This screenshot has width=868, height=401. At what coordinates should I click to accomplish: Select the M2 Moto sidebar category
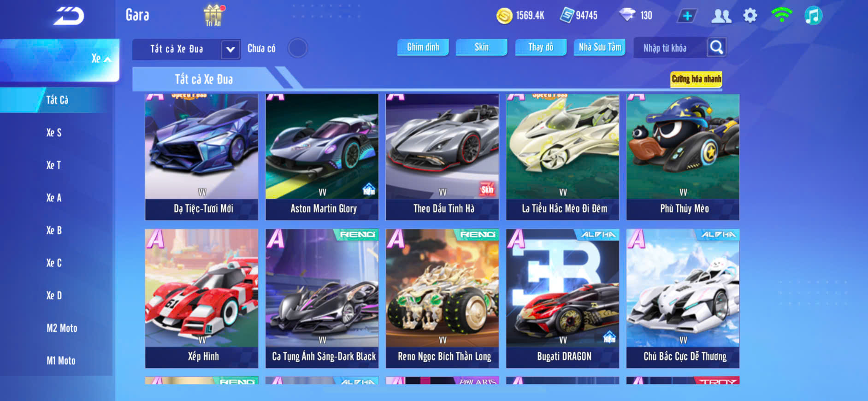(62, 328)
